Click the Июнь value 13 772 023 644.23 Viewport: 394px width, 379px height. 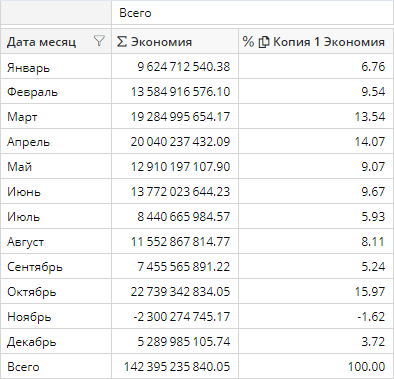(x=180, y=192)
